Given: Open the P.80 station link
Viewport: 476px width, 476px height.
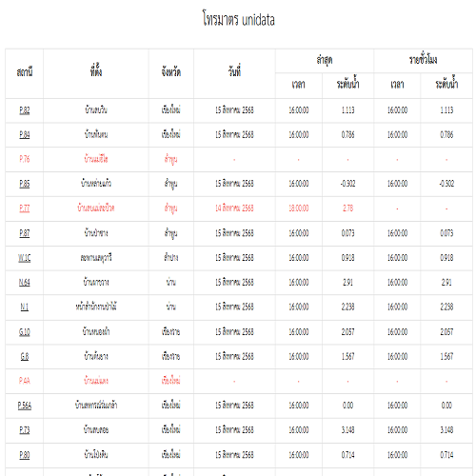Looking at the screenshot, I should point(25,455).
